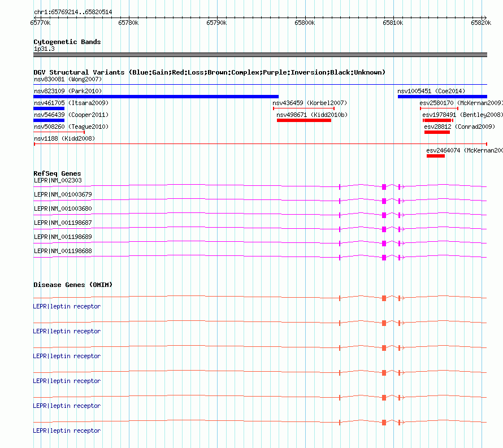Click the nsv1005451 (Coe2014) variant bar
The width and height of the screenshot is (503, 448).
[443, 97]
